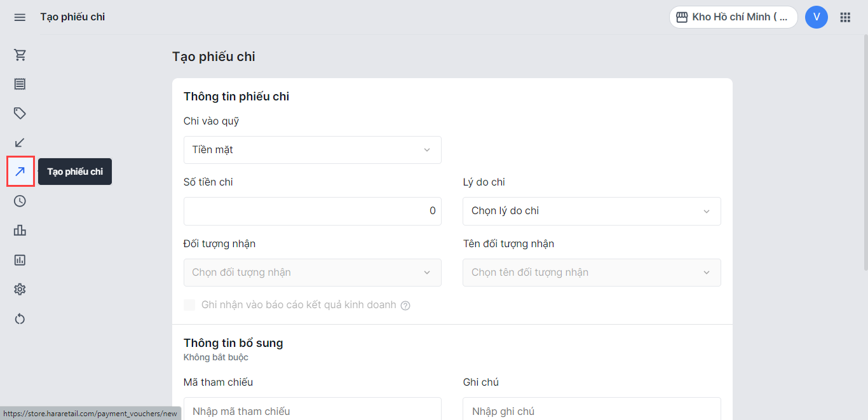868x420 pixels.
Task: Open the report sidebar icon
Action: click(x=20, y=259)
